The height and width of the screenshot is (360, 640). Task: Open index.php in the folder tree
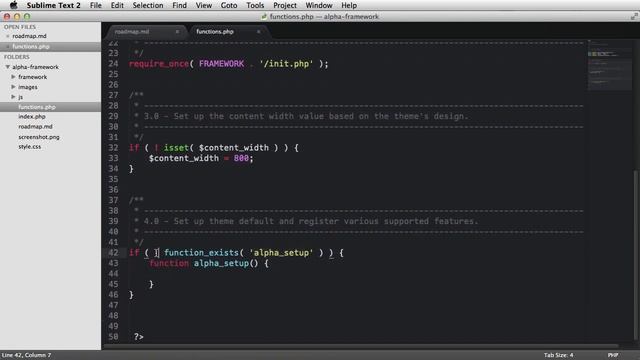[32, 117]
